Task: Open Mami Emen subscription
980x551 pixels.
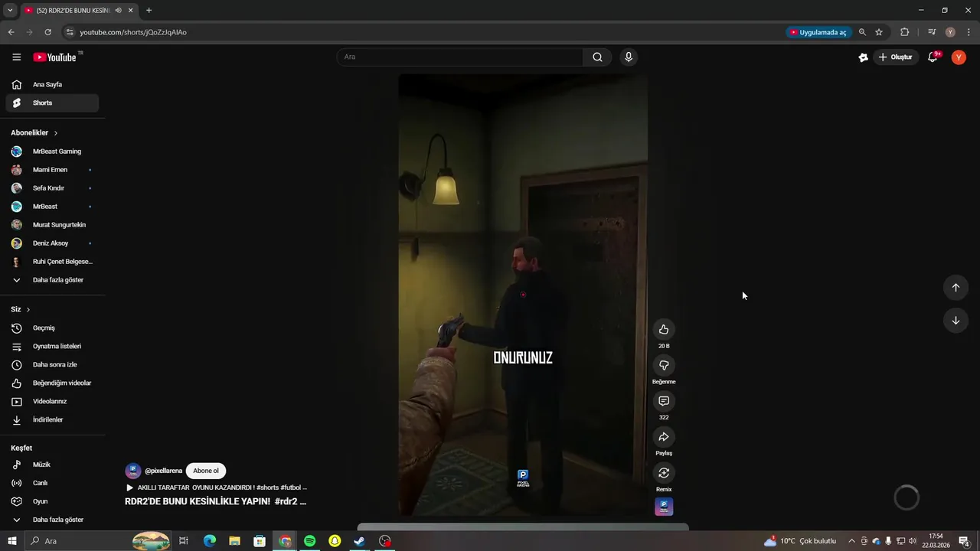Action: [x=52, y=170]
